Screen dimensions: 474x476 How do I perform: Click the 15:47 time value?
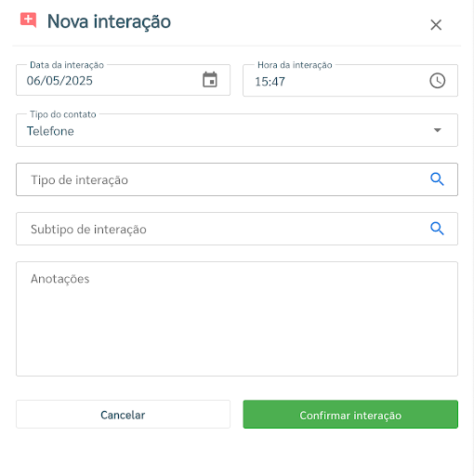pos(270,82)
